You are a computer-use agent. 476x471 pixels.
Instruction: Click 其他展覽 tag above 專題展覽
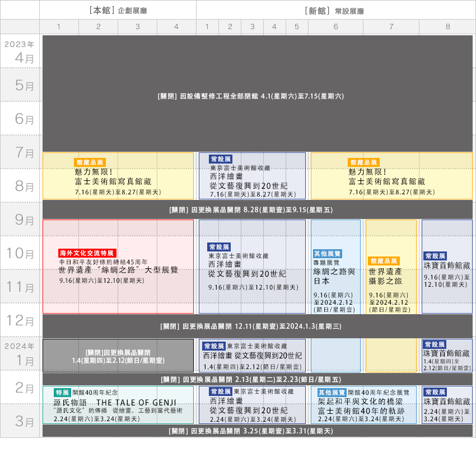pyautogui.click(x=327, y=254)
